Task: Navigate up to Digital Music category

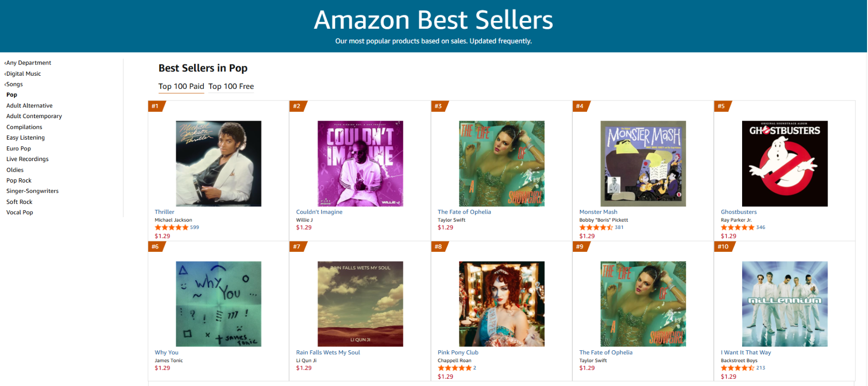Action: point(23,74)
